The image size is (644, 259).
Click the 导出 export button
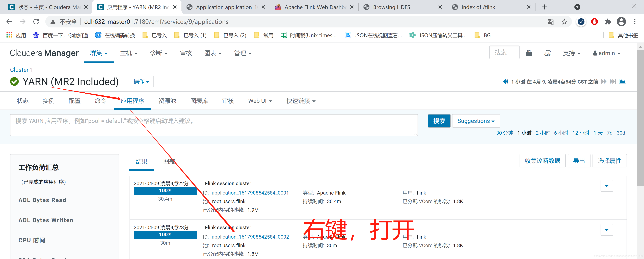(x=579, y=161)
